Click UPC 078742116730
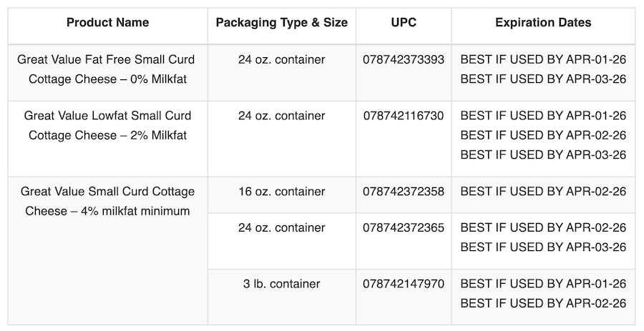 pos(404,116)
